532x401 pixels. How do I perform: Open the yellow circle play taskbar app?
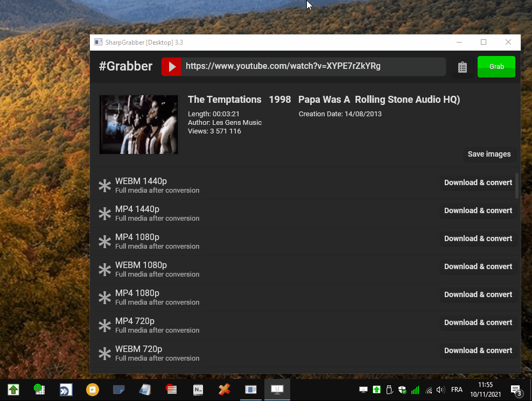[x=92, y=390]
